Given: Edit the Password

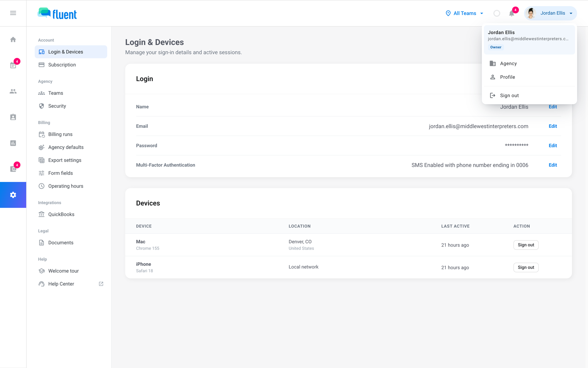Looking at the screenshot, I should (553, 145).
